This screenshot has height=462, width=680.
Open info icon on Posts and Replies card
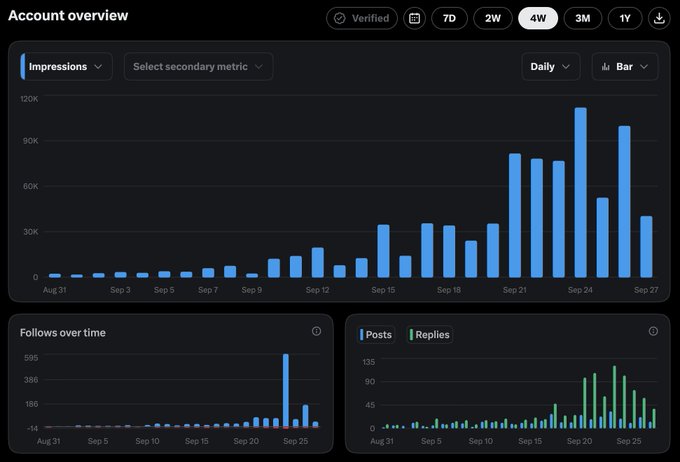(653, 331)
